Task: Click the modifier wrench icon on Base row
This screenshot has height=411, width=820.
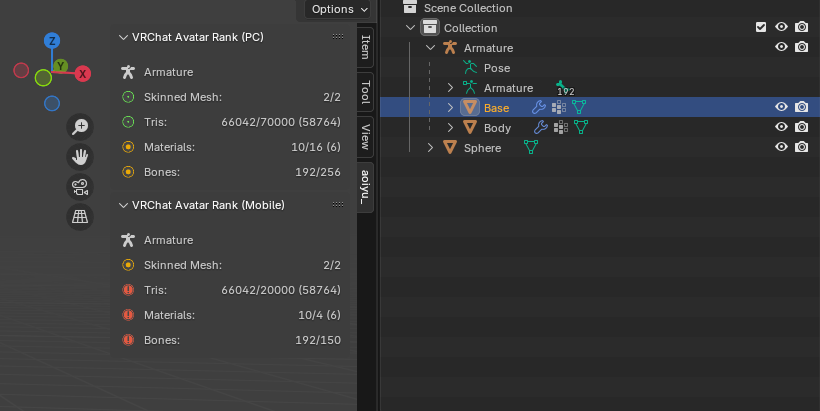Action: tap(539, 107)
